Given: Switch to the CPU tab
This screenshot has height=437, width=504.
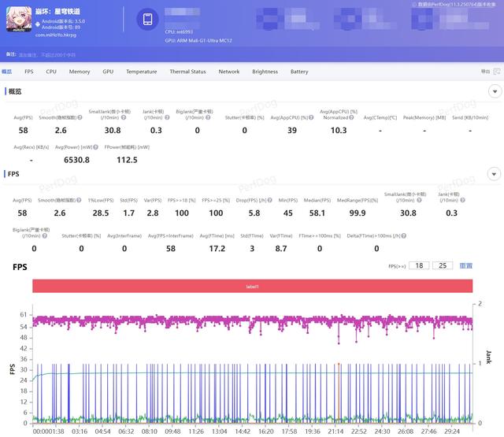Looking at the screenshot, I should pos(51,72).
